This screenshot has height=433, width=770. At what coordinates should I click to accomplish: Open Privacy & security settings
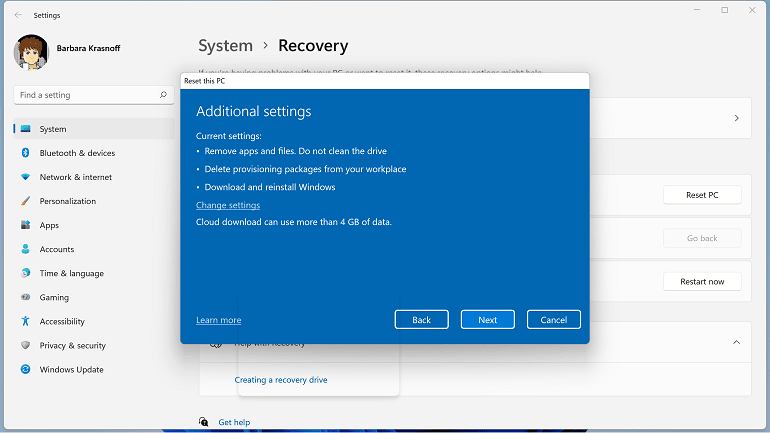[x=94, y=345]
